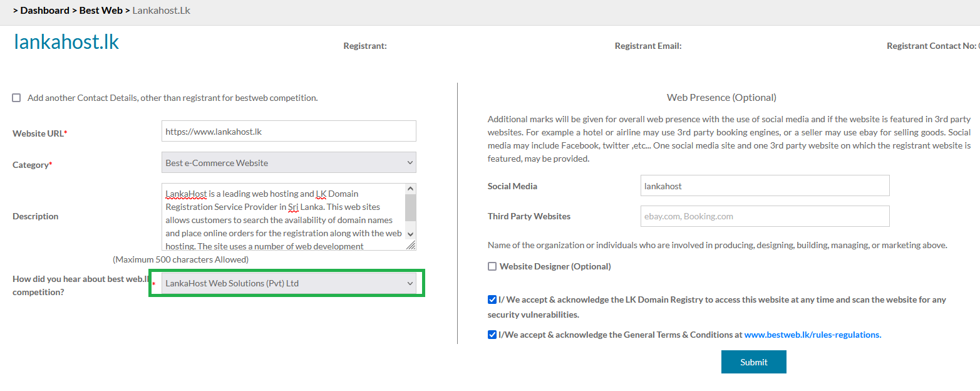Click the 'Website URL' label
This screenshot has height=391, width=980.
coord(40,133)
